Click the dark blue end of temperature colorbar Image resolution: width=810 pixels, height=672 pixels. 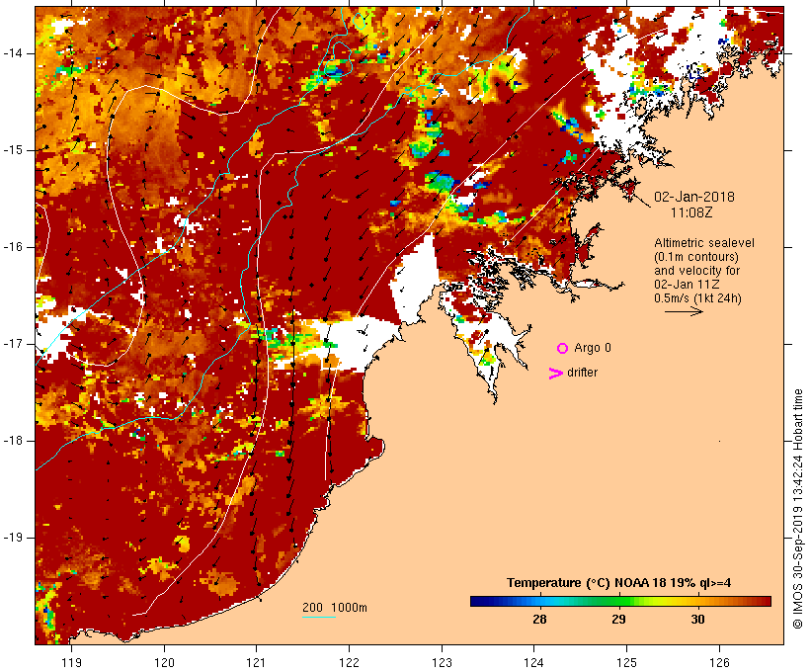478,601
